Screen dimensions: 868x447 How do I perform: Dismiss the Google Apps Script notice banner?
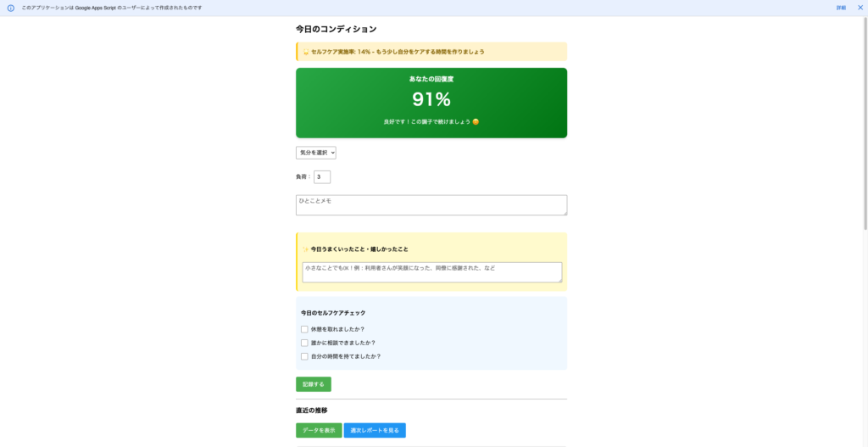tap(860, 8)
